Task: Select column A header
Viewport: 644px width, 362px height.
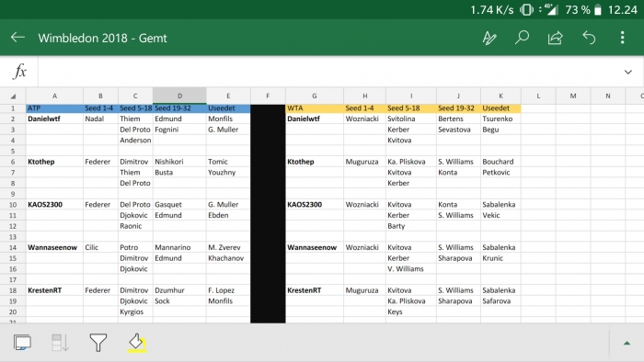Action: [x=54, y=96]
